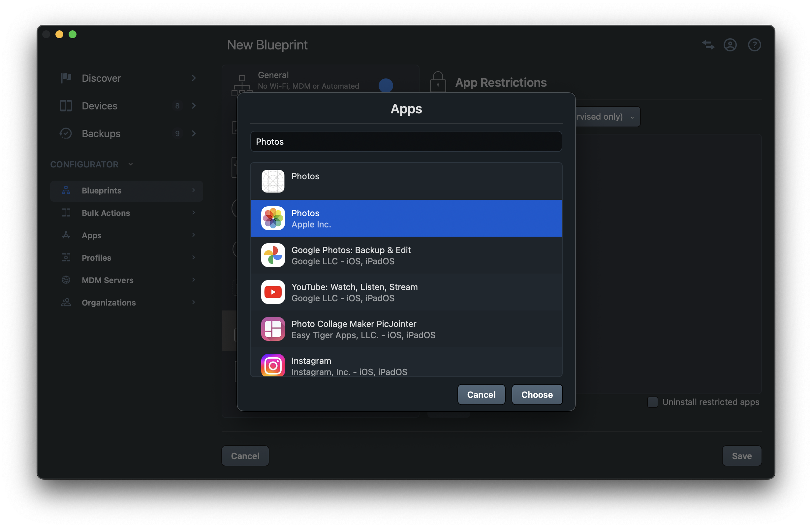This screenshot has height=528, width=812.
Task: Click the Save blueprint button
Action: click(x=742, y=456)
